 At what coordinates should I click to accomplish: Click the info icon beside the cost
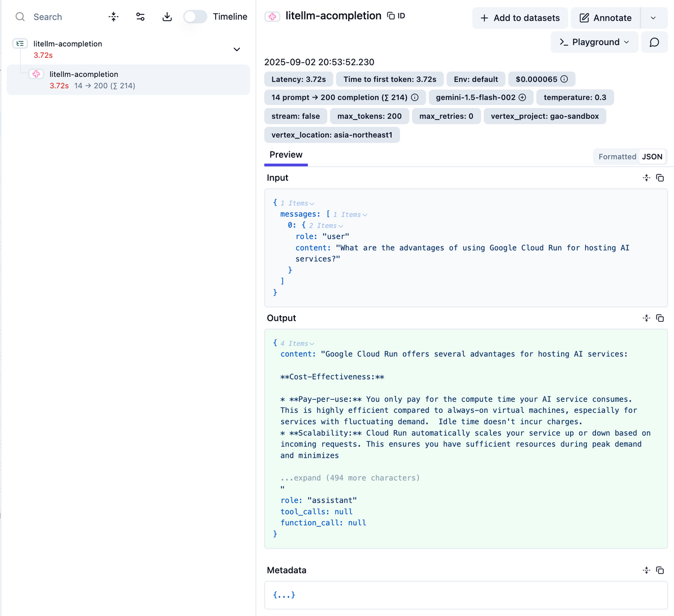pyautogui.click(x=564, y=79)
